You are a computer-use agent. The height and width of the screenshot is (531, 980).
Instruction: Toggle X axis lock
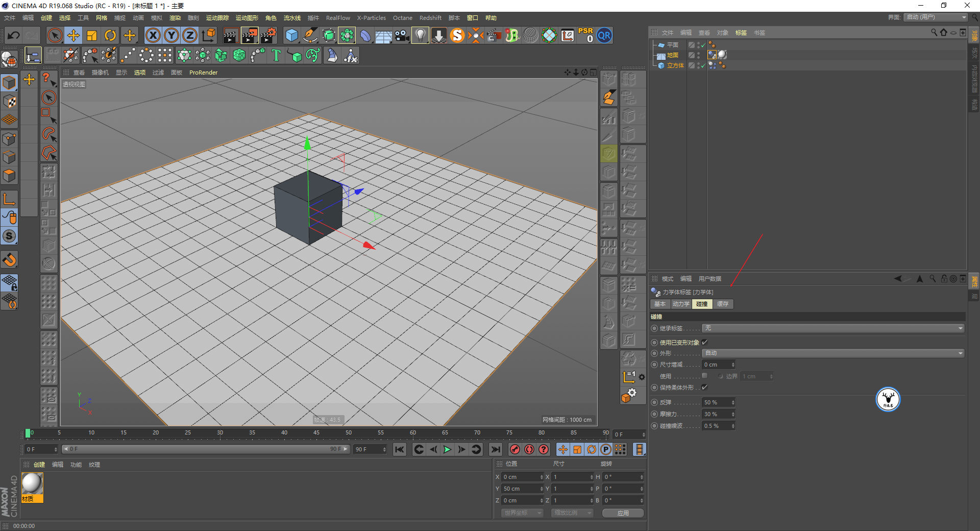pyautogui.click(x=153, y=35)
